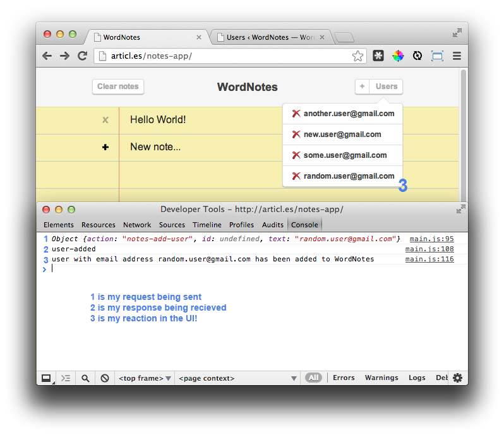Open the Audits panel
504x435 pixels.
click(x=273, y=225)
